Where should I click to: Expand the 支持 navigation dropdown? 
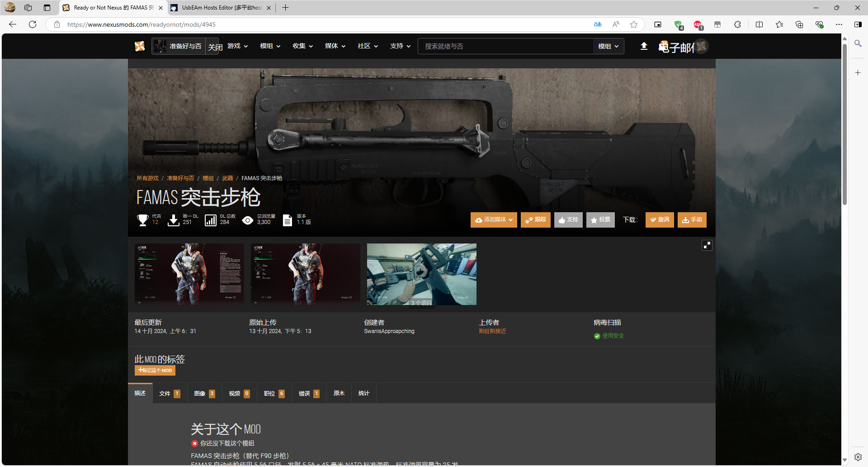(x=401, y=46)
